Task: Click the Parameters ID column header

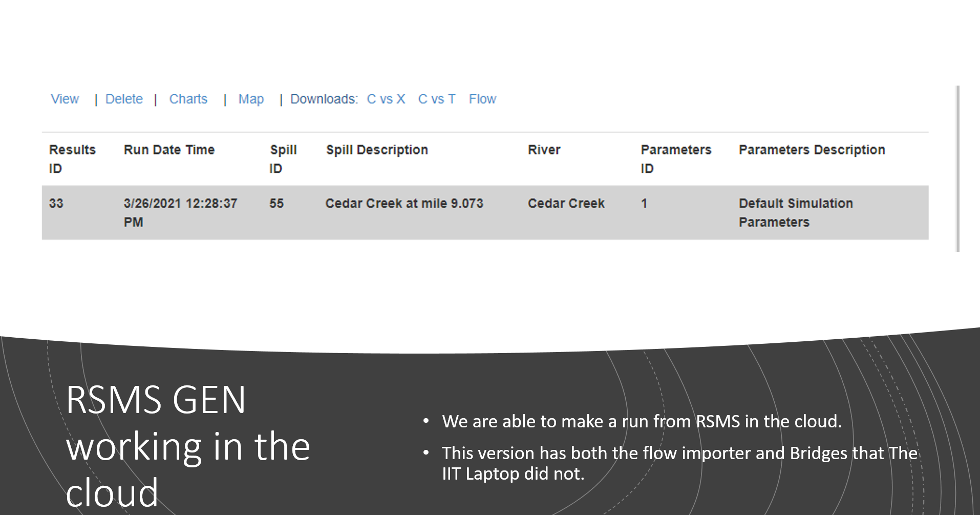Action: [676, 159]
